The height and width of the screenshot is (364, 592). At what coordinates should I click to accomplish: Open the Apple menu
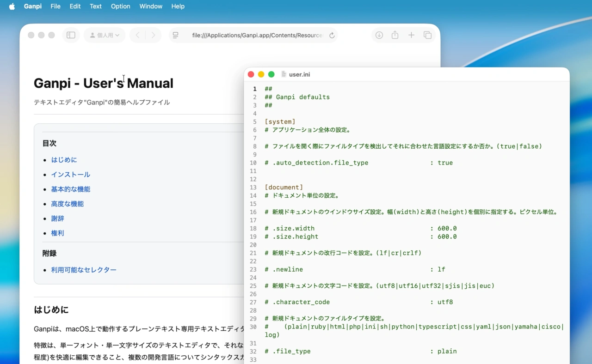click(12, 6)
